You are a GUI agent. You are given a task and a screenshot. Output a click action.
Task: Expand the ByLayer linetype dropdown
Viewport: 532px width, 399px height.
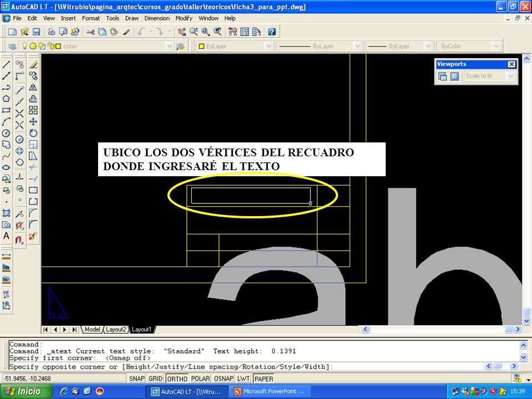click(357, 46)
